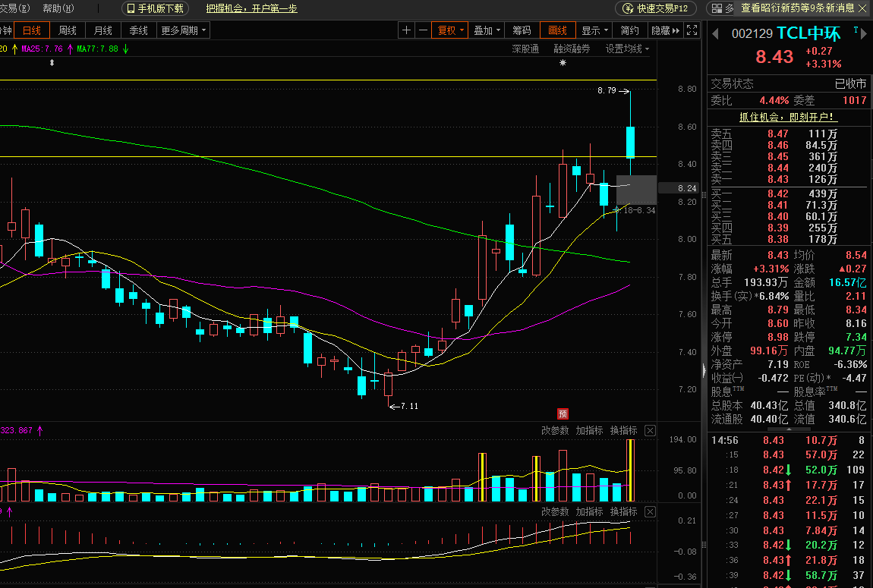873x588 pixels.
Task: Click 加指标 on volume panel
Action: coord(589,431)
